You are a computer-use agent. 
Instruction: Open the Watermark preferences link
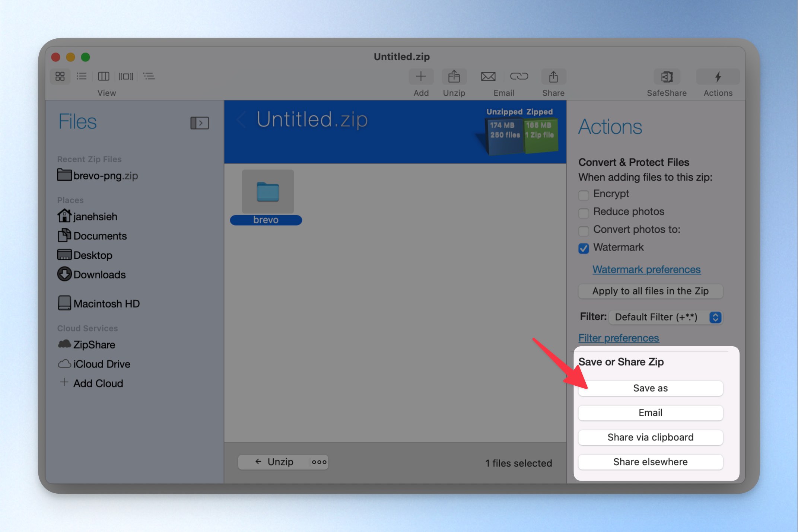click(x=646, y=269)
